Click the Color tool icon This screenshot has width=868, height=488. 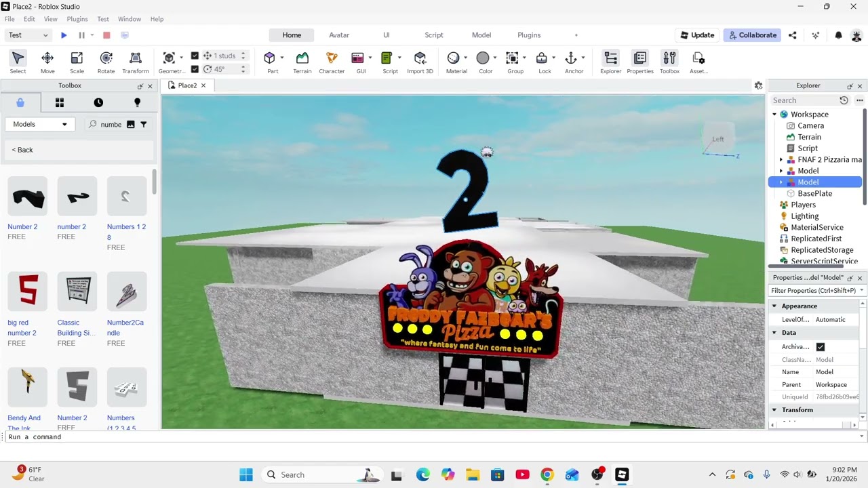483,58
